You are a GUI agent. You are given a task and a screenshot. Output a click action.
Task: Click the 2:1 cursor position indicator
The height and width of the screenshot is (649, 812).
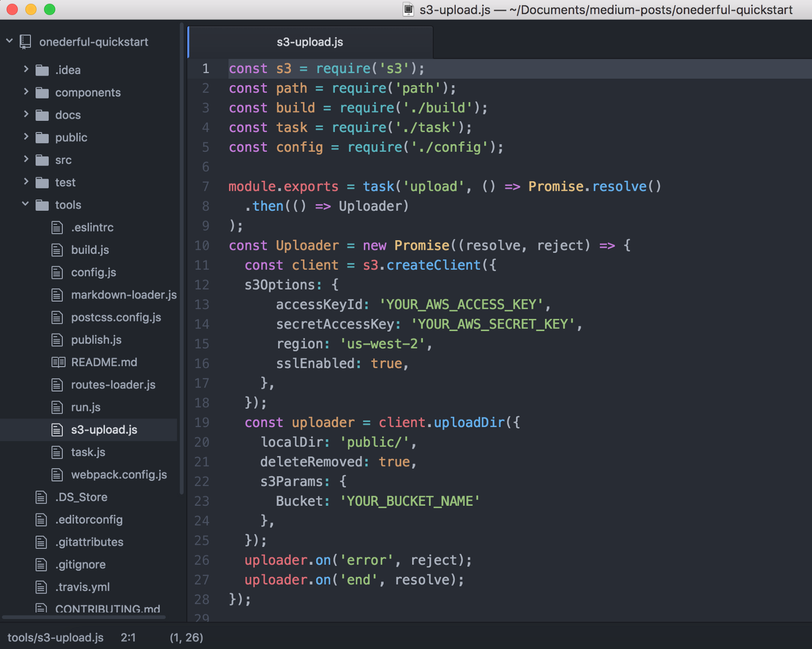coord(128,637)
